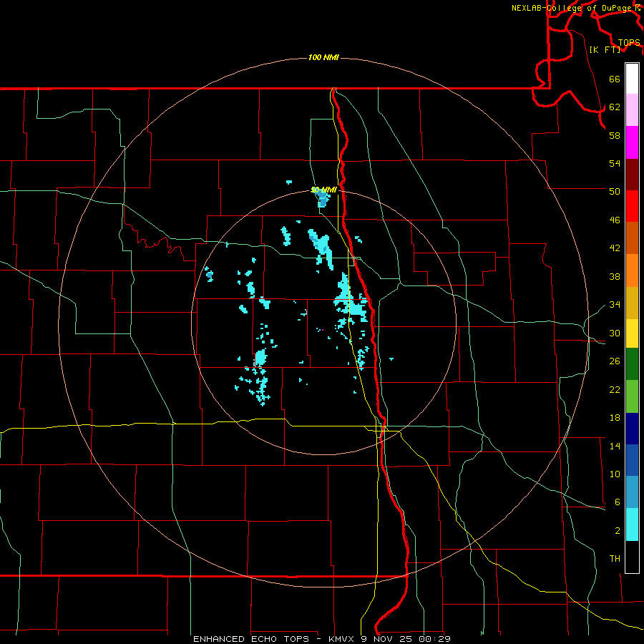This screenshot has width=644, height=644.
Task: Click the bright red legend color band
Action: (632, 206)
